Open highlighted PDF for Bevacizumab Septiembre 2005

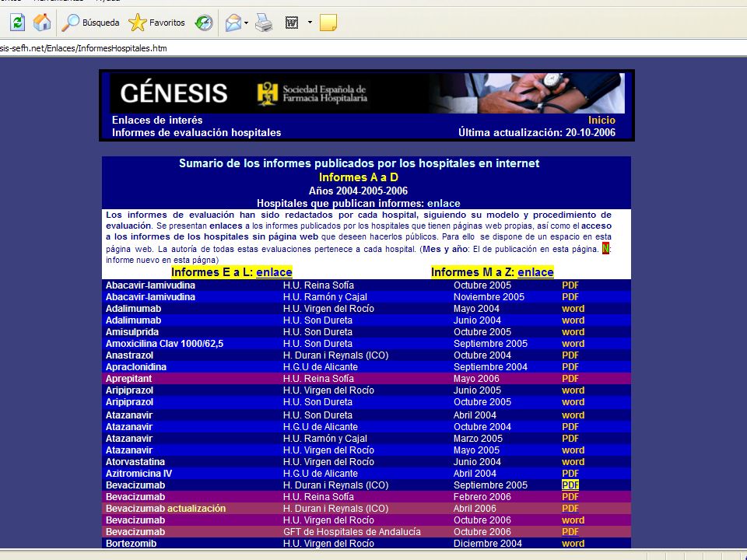tap(570, 485)
